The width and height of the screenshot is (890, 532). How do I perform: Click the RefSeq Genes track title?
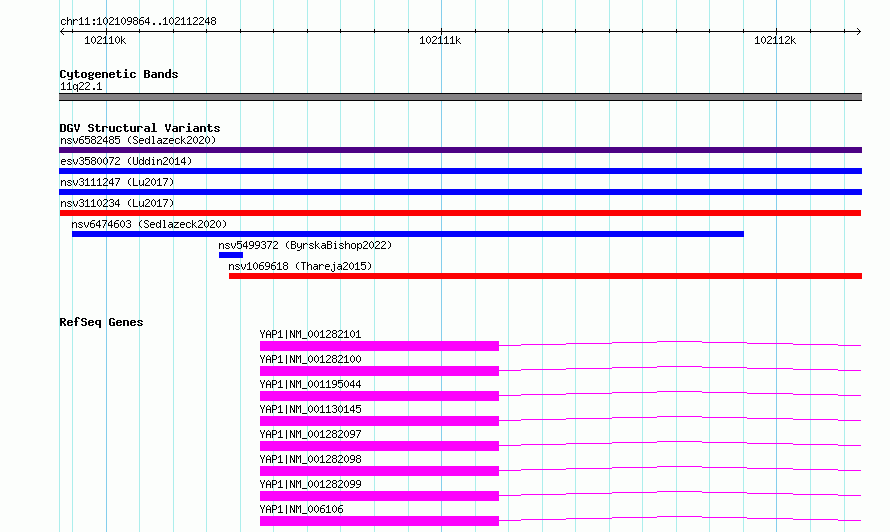coord(101,322)
